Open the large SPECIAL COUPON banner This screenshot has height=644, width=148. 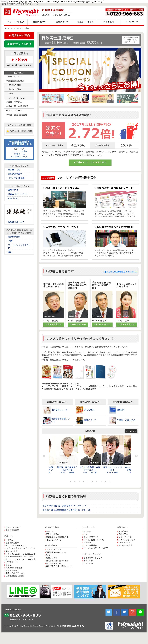coord(90,70)
